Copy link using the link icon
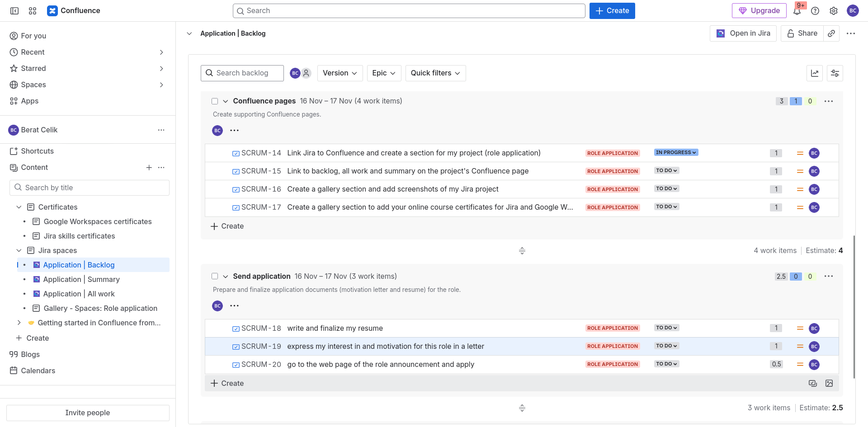The width and height of the screenshot is (868, 427). point(831,33)
